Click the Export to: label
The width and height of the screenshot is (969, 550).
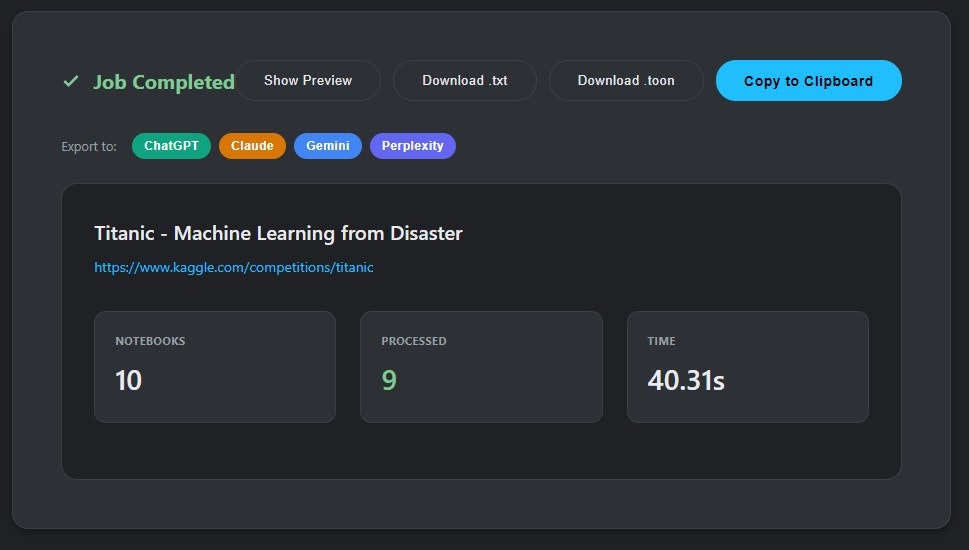point(89,146)
